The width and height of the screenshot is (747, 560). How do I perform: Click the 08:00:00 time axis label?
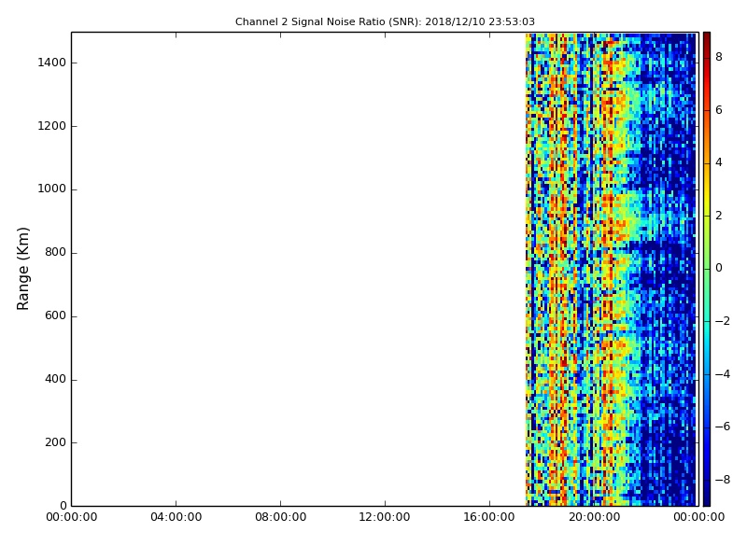[x=281, y=517]
